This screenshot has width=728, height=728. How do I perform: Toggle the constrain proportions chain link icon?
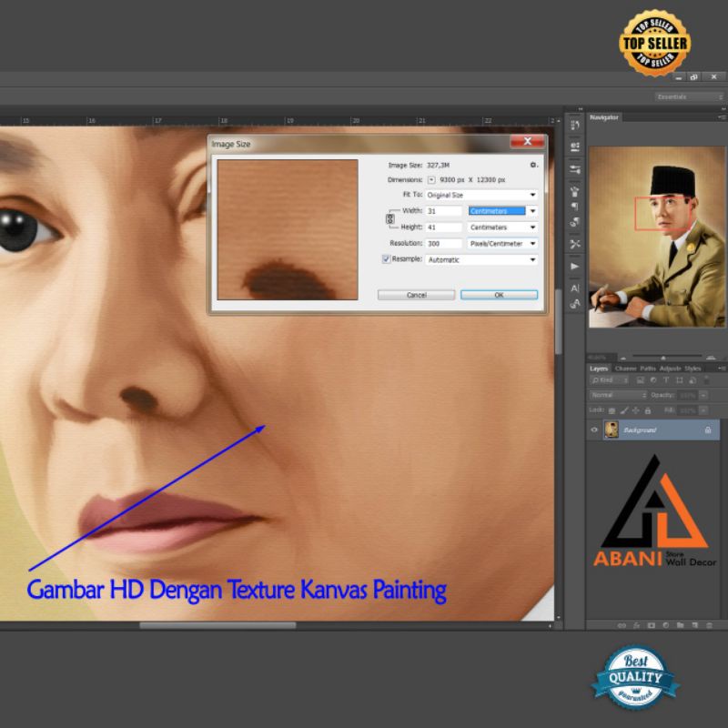coord(390,219)
